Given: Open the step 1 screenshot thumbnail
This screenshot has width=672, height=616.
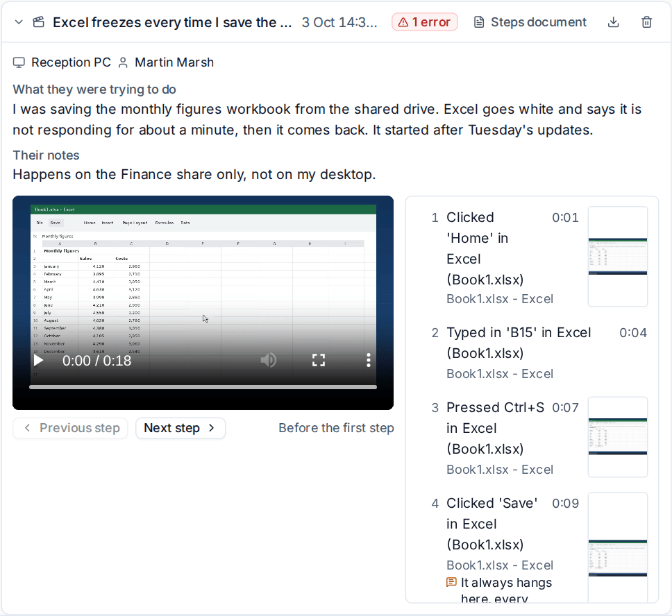Looking at the screenshot, I should [x=618, y=256].
